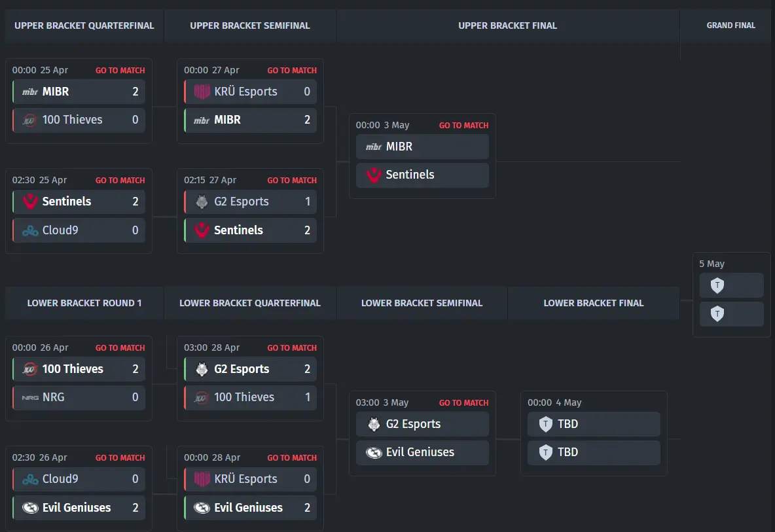Select the Lower Bracket Quarterfinal header
This screenshot has width=775, height=532.
click(250, 303)
